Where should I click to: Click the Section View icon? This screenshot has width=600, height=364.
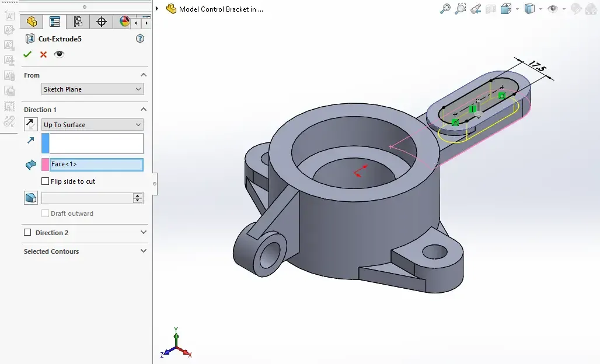tap(491, 9)
